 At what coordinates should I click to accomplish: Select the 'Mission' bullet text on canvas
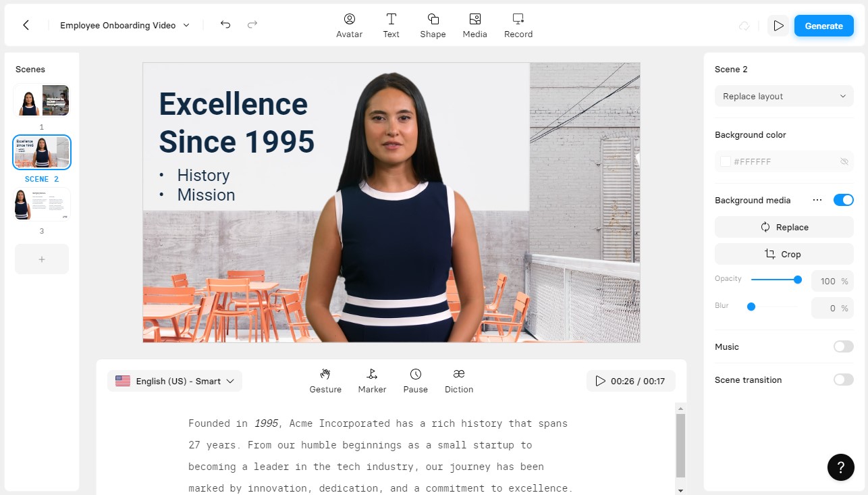point(206,195)
